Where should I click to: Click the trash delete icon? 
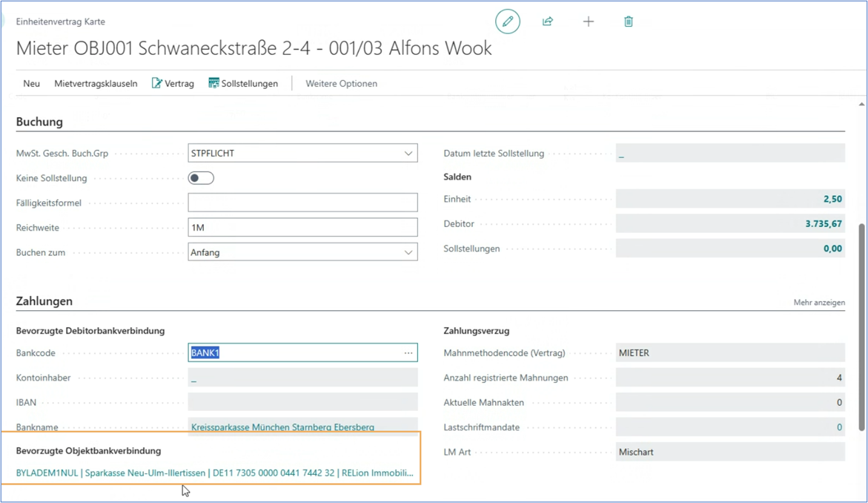coord(629,22)
